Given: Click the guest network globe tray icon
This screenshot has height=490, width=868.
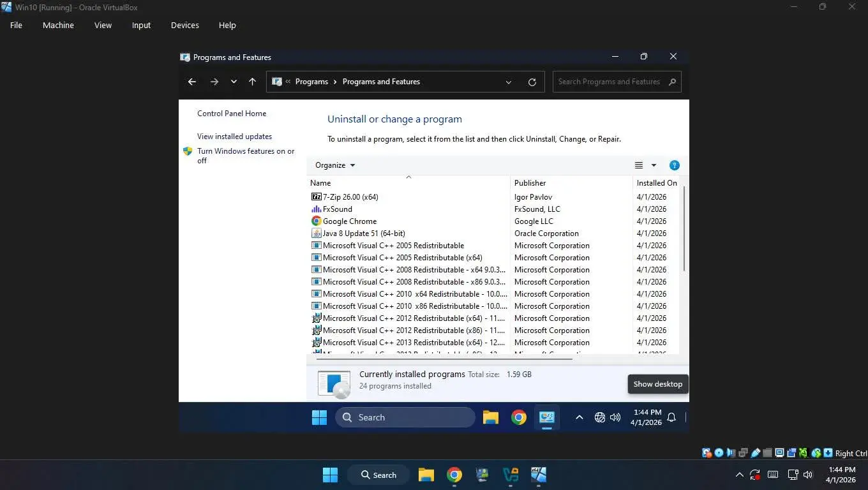Looking at the screenshot, I should [599, 417].
